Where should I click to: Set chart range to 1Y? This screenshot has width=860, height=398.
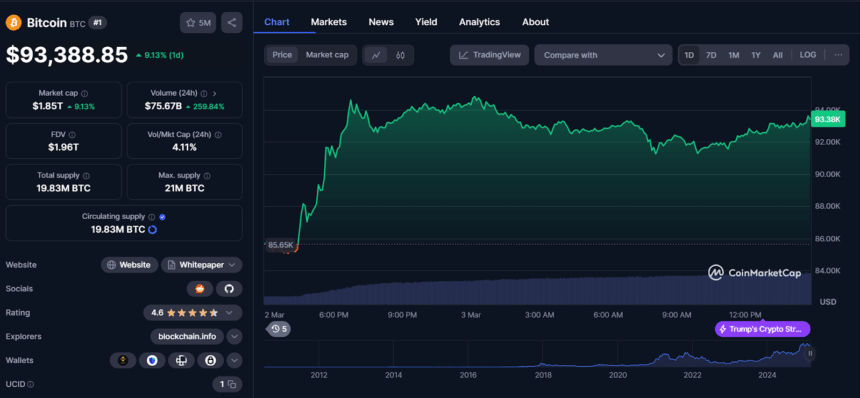[x=756, y=55]
